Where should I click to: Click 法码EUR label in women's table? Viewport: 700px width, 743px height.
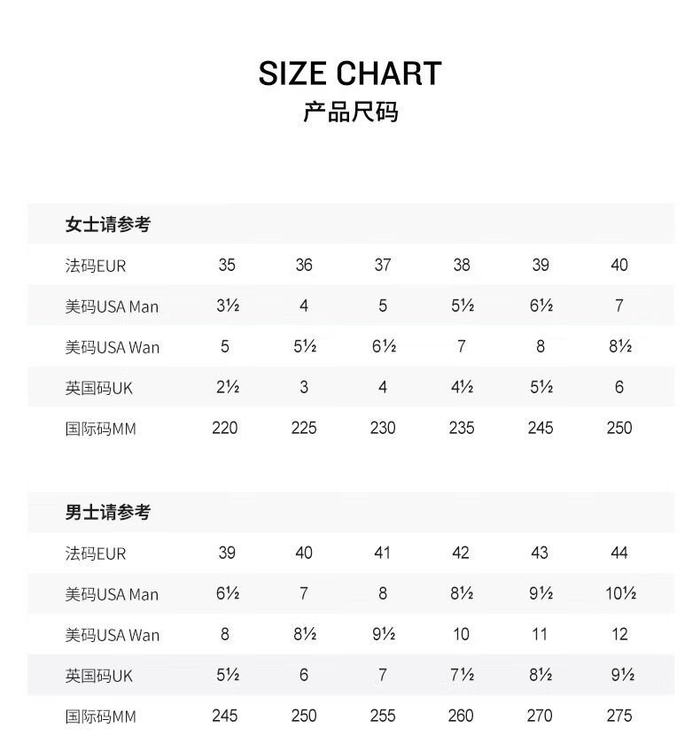pyautogui.click(x=96, y=266)
